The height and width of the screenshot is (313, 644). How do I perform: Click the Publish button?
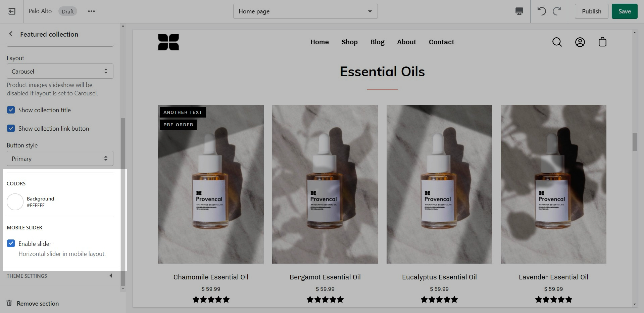pos(591,11)
